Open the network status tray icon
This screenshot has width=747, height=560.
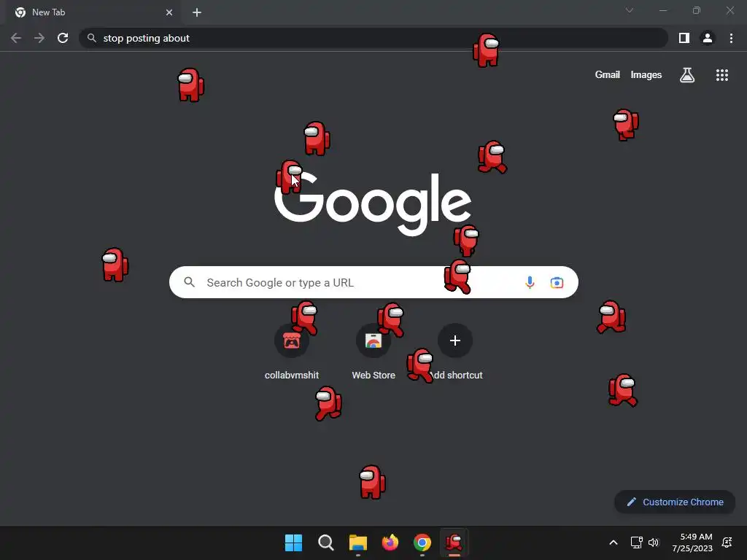pyautogui.click(x=636, y=542)
